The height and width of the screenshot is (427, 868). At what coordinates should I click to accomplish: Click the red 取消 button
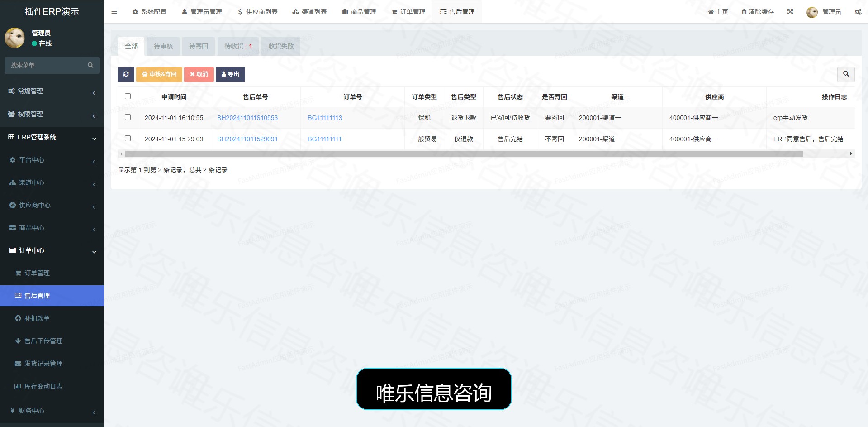click(x=199, y=74)
